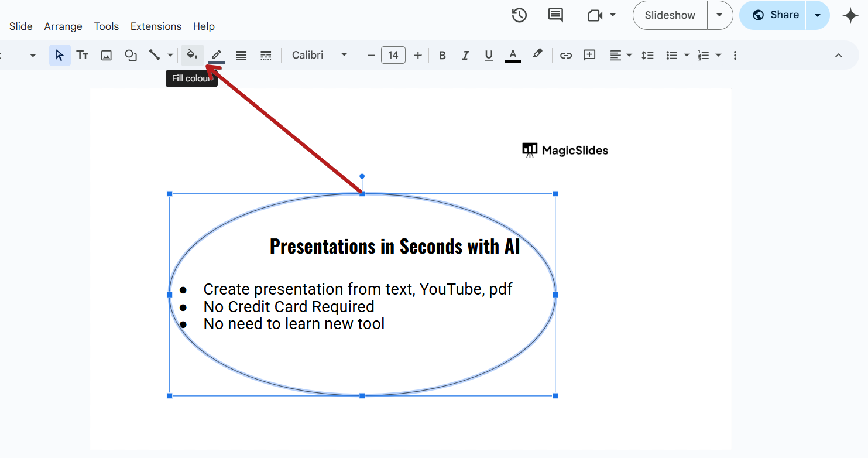Toggle underline formatting
This screenshot has width=868, height=458.
click(x=489, y=55)
